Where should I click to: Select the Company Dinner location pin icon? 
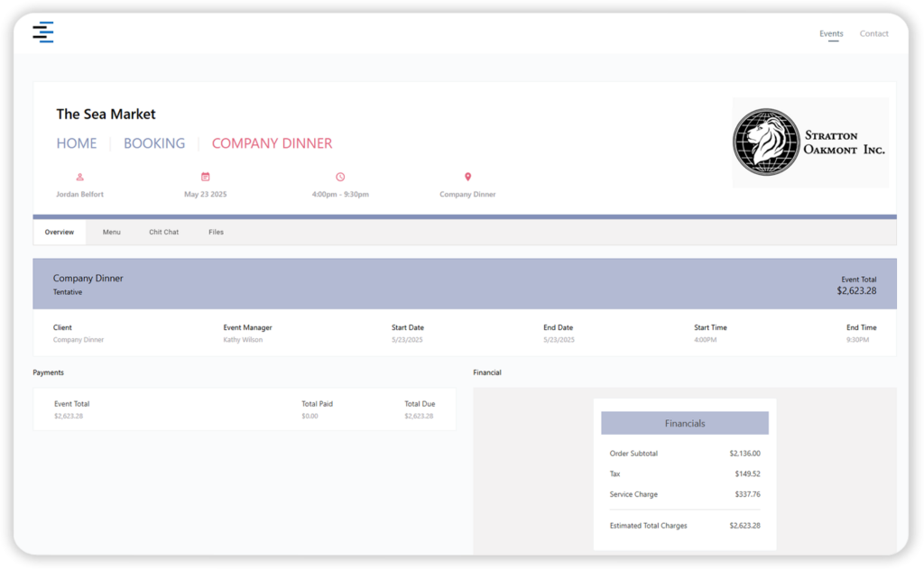[x=467, y=176]
